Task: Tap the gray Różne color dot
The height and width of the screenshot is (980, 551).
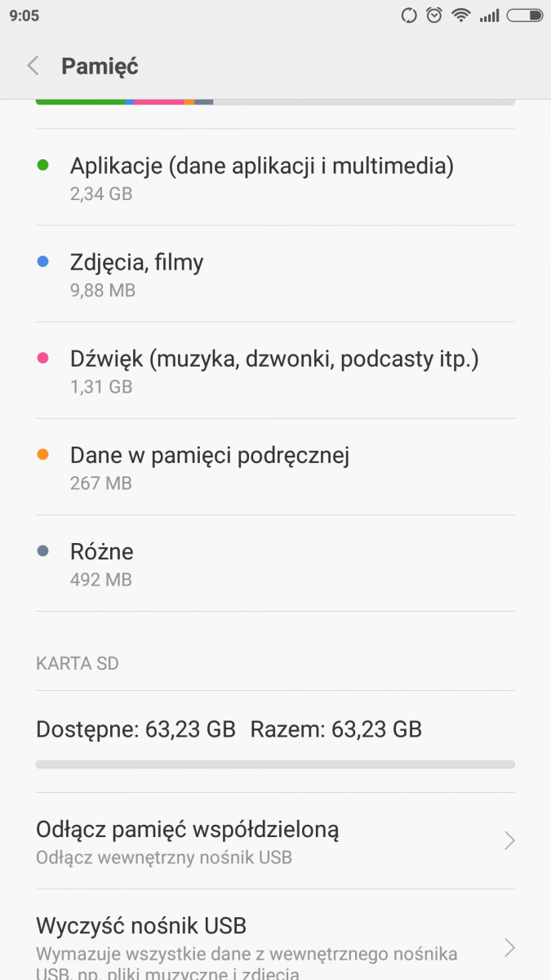Action: (x=43, y=551)
